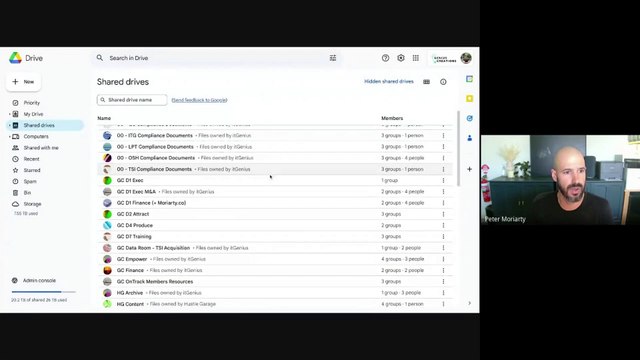This screenshot has width=640, height=360.
Task: Expand the My Drive tree arrow
Action: coord(9,114)
